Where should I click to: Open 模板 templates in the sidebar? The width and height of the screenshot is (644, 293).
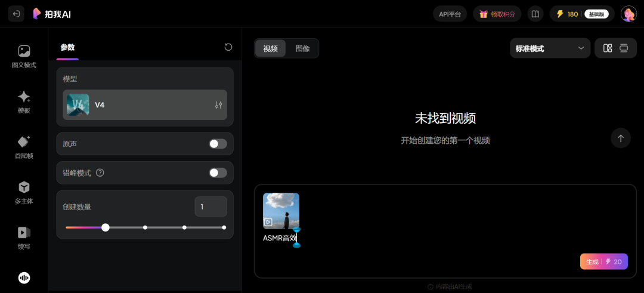(x=24, y=102)
